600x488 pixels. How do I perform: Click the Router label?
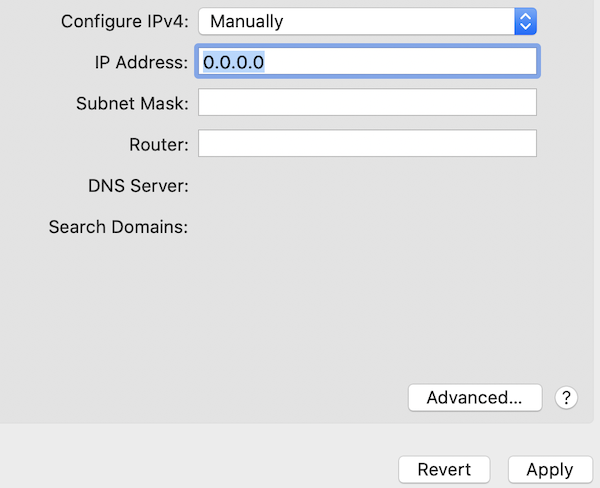159,145
